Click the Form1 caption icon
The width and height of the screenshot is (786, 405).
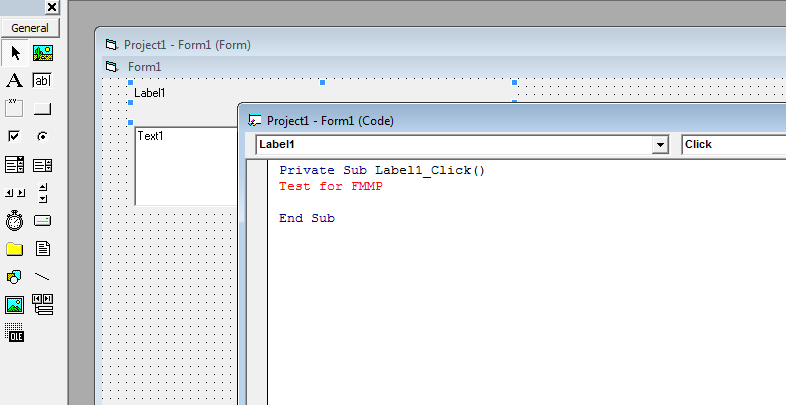(111, 67)
